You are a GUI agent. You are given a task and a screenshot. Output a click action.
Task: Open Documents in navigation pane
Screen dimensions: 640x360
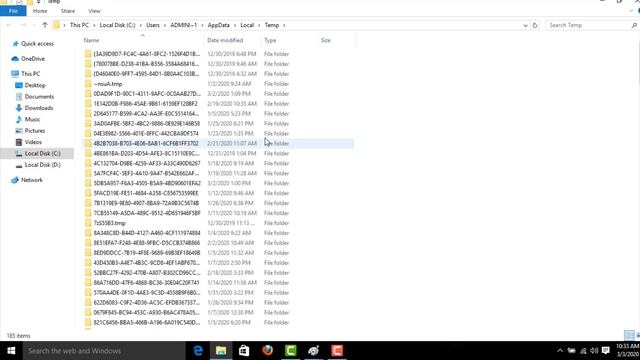tap(39, 97)
